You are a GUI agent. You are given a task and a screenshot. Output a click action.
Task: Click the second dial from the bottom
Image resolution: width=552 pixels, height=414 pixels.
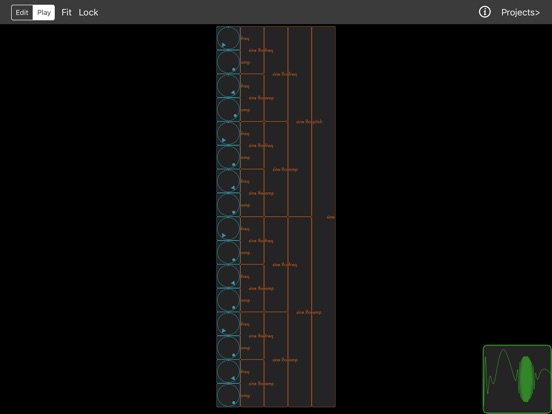[x=228, y=371]
